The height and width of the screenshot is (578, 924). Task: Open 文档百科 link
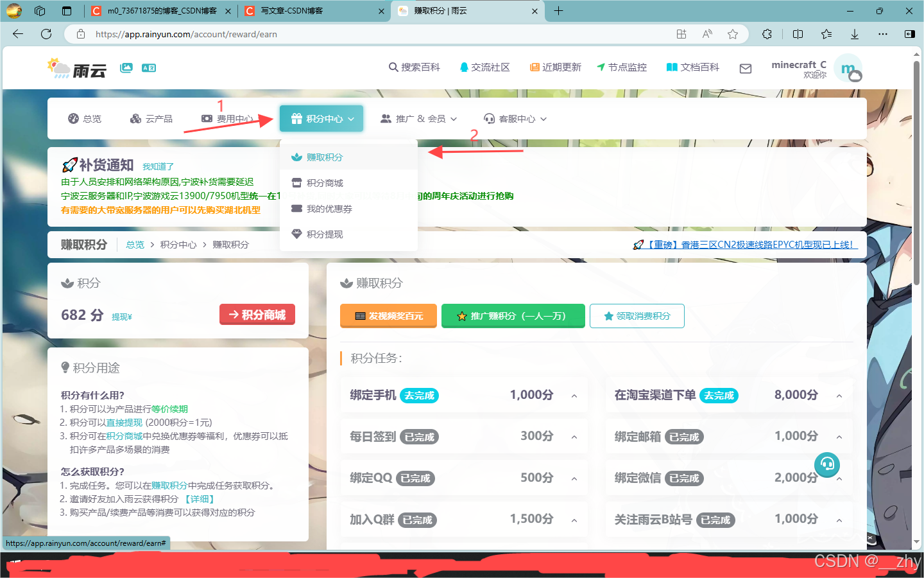(693, 67)
